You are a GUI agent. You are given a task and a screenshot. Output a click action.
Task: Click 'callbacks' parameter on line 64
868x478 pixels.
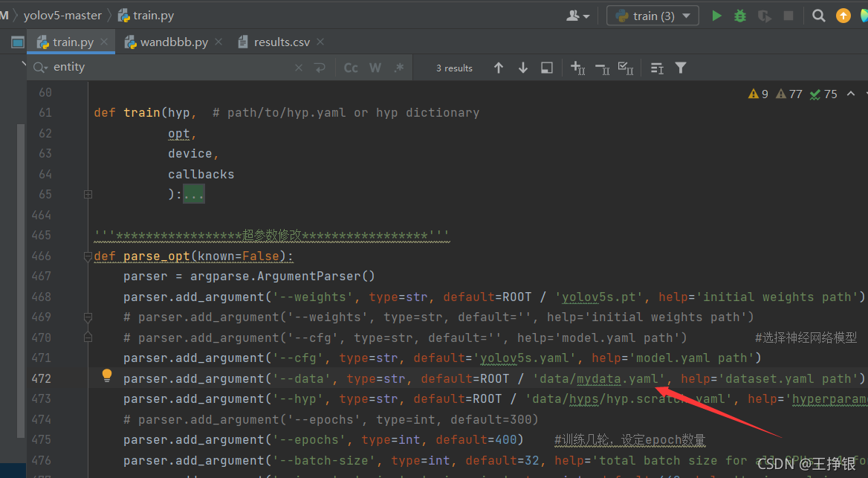pos(201,175)
